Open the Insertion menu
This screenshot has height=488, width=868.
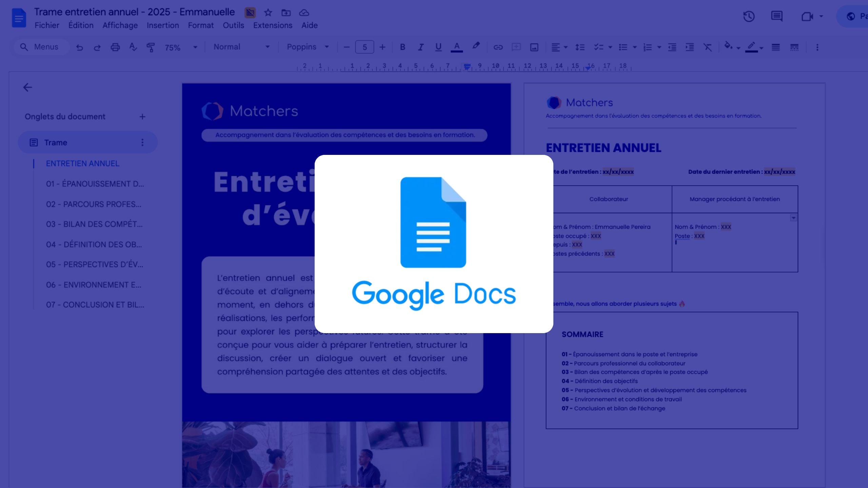pyautogui.click(x=163, y=25)
